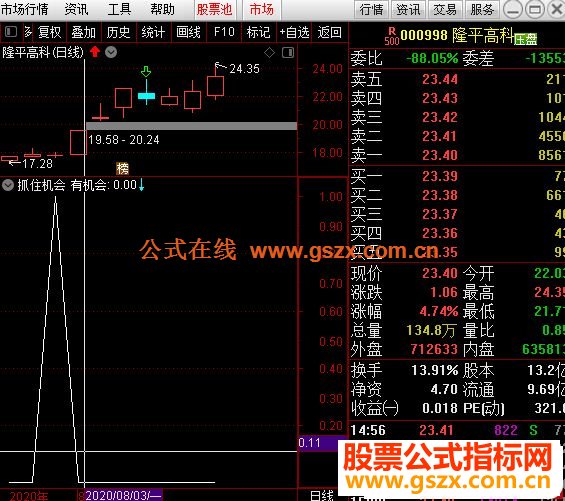The width and height of the screenshot is (565, 501).
Task: Open the 服务 service button
Action: 482,9
